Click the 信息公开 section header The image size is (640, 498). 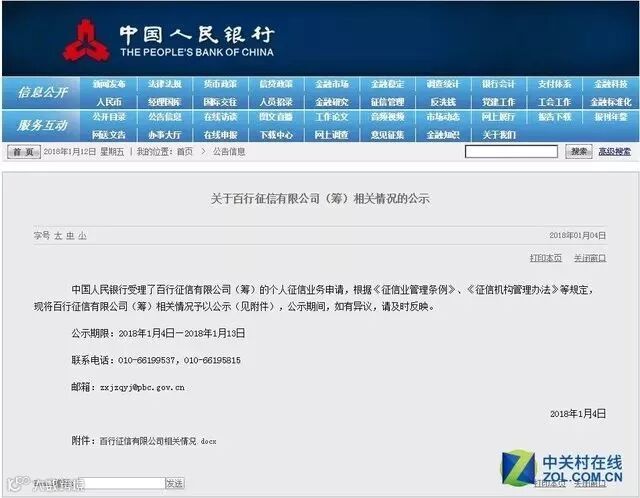[42, 92]
